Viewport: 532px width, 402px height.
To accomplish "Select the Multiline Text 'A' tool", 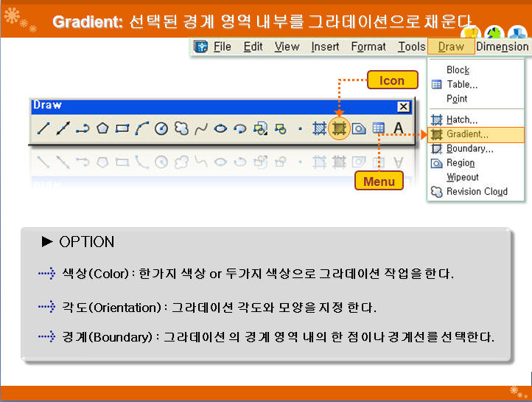I will [x=399, y=128].
